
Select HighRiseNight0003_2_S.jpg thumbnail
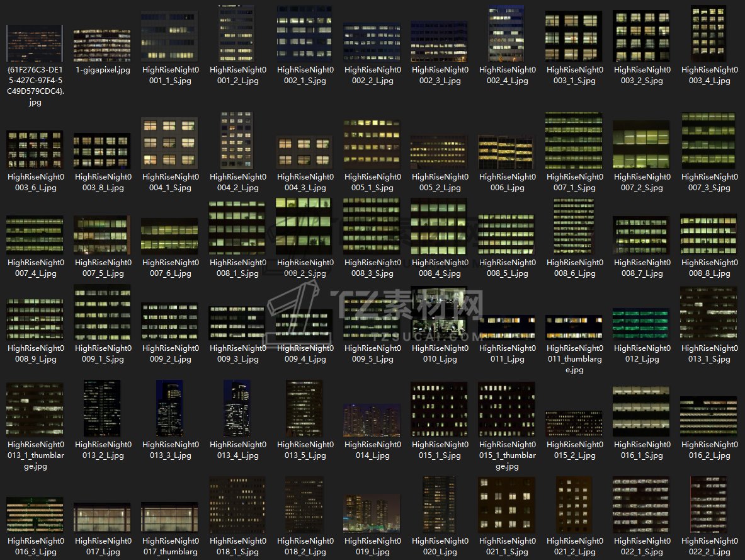(x=642, y=37)
